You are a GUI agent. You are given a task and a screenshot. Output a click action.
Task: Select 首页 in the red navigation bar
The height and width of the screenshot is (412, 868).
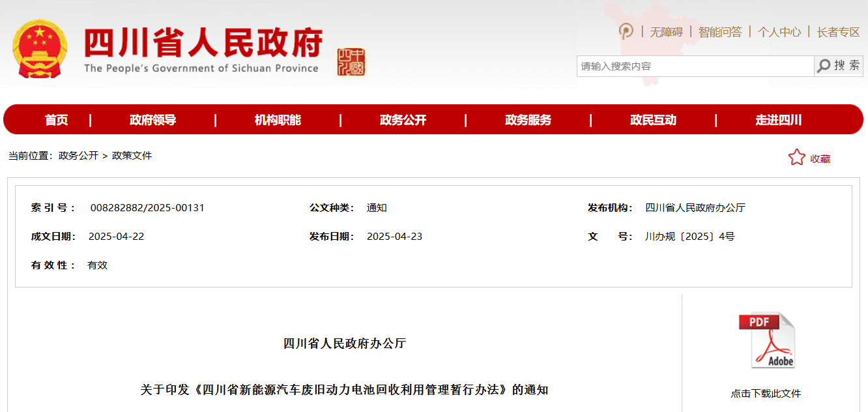point(57,120)
